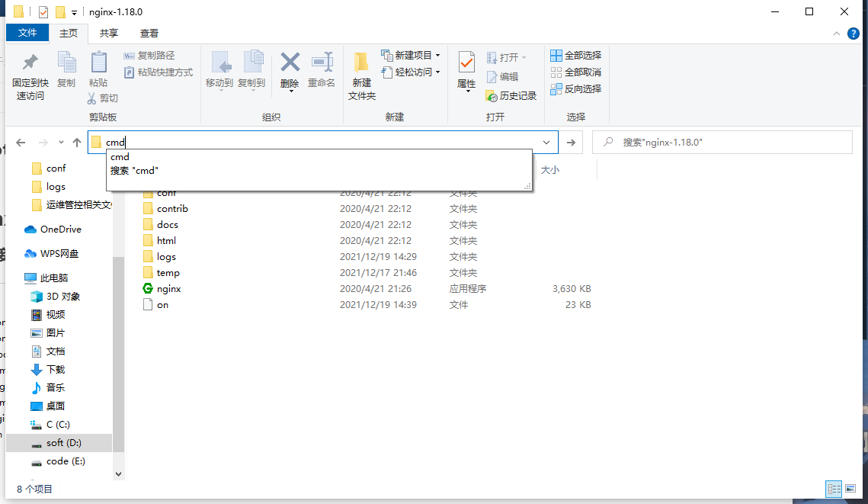Screen dimensions: 868x504
Task: Expand Open (打开) dropdown arrow
Action: tap(524, 58)
